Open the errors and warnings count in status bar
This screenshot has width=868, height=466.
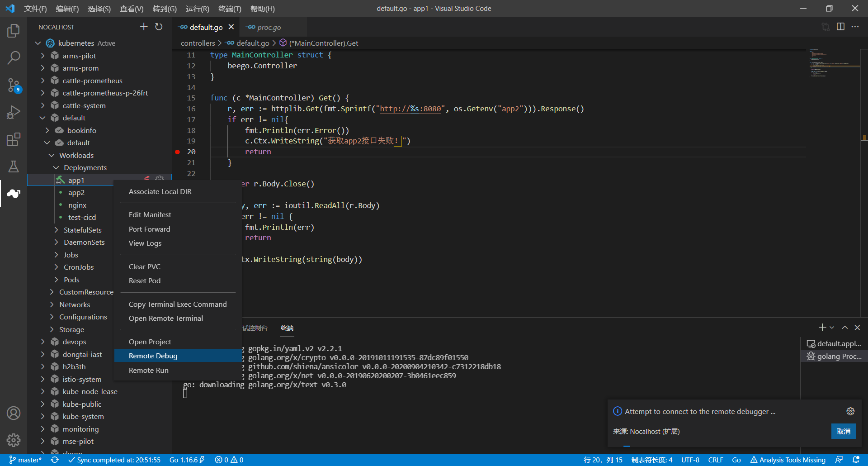click(229, 460)
